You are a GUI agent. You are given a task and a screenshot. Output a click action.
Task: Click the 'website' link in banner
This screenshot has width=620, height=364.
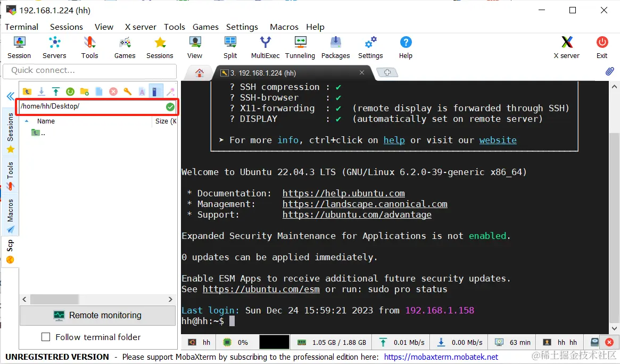click(x=498, y=140)
